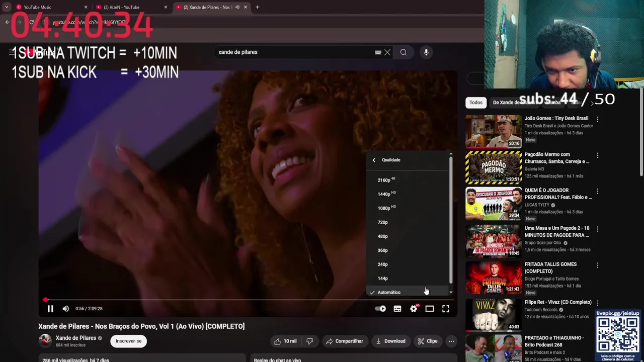Screen dimensions: 644x362
Task: Open Pagodão Mermo video thumbnail
Action: click(494, 167)
